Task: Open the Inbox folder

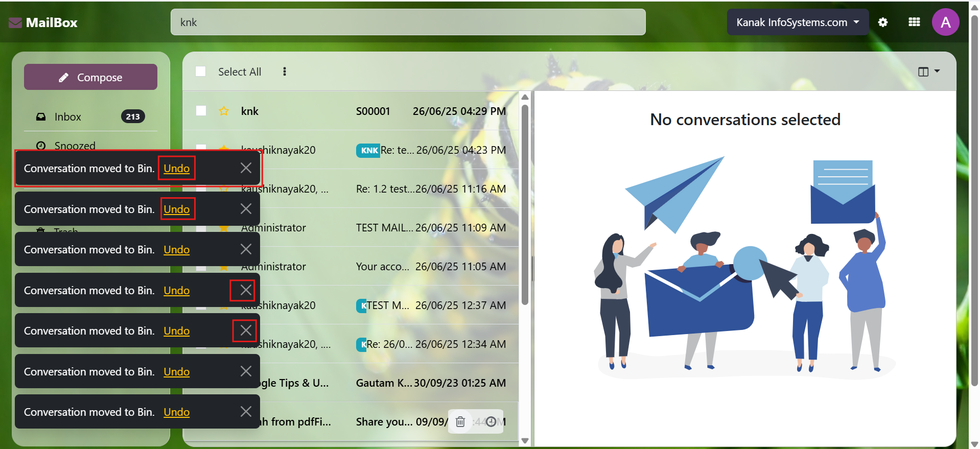Action: pos(90,116)
